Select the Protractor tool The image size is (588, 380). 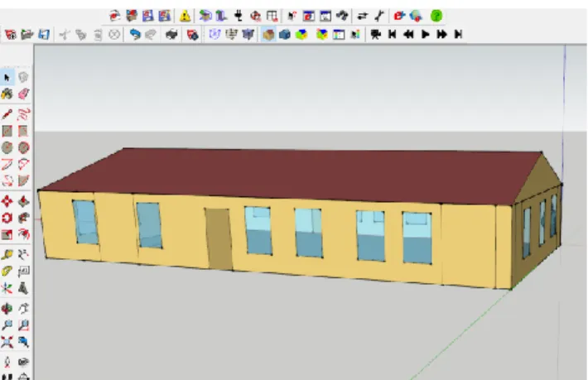pos(7,272)
